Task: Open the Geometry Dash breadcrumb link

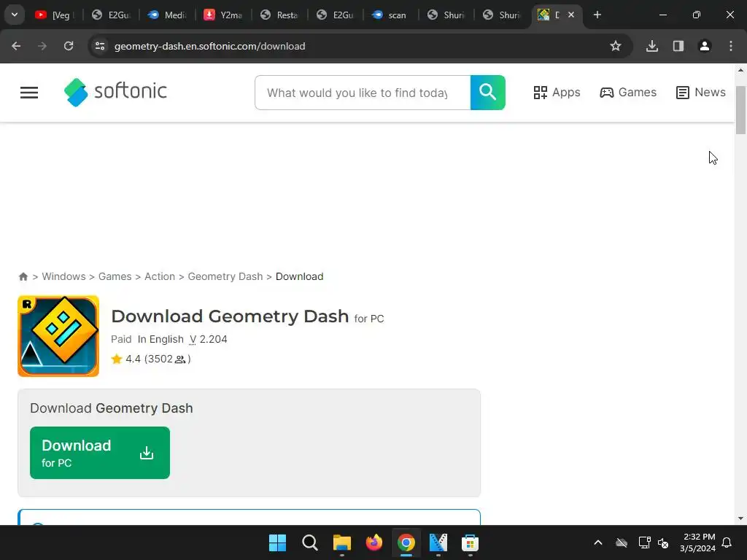Action: (225, 276)
